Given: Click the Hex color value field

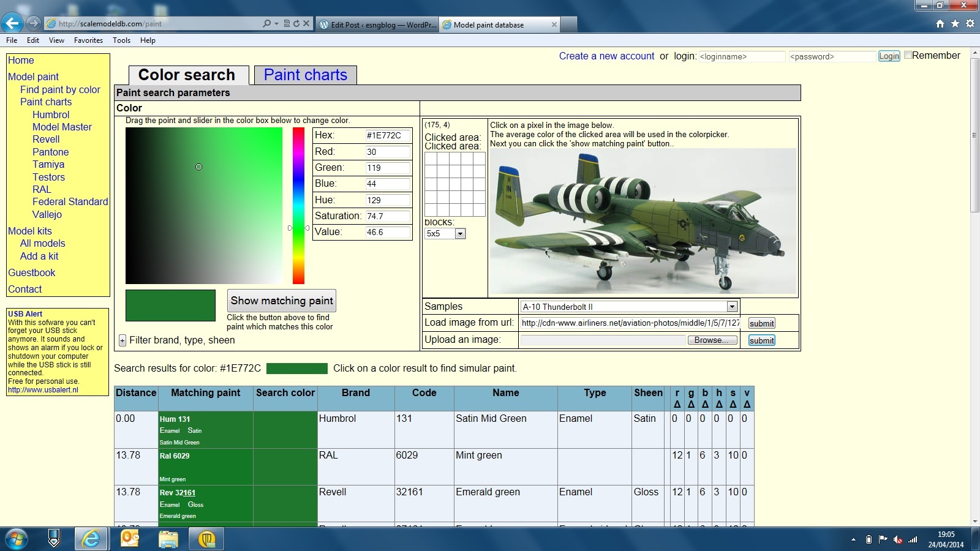Looking at the screenshot, I should (x=387, y=135).
